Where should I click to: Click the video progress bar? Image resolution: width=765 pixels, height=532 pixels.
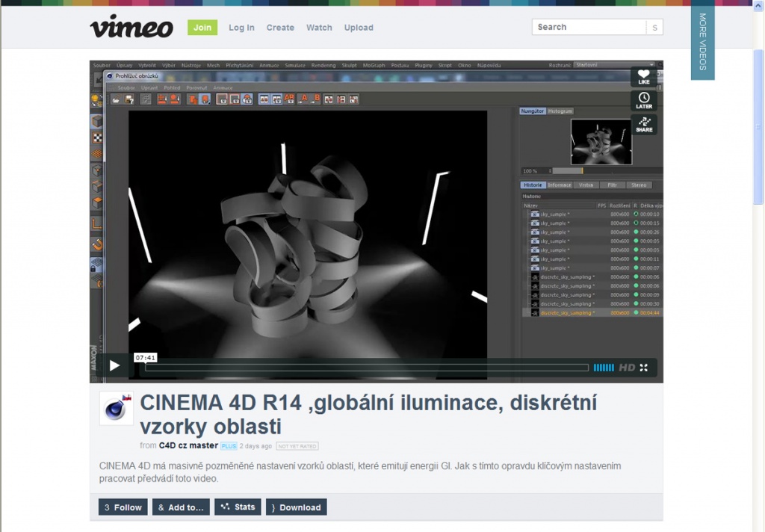366,368
